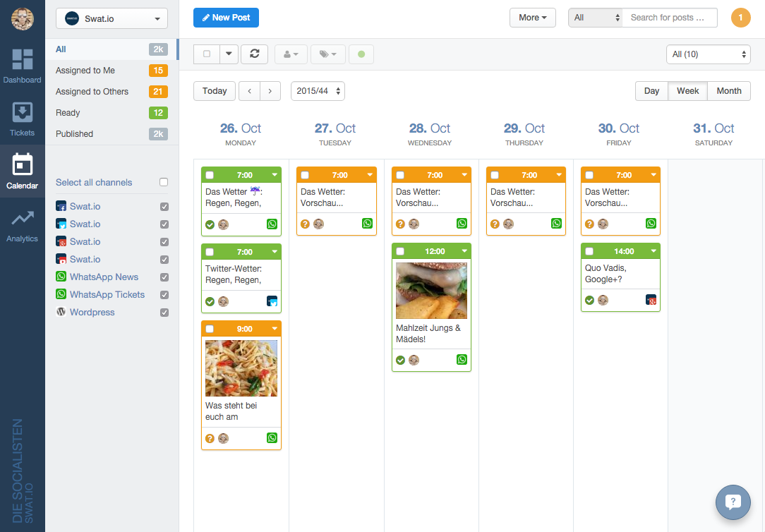Click the refresh posts icon

255,54
